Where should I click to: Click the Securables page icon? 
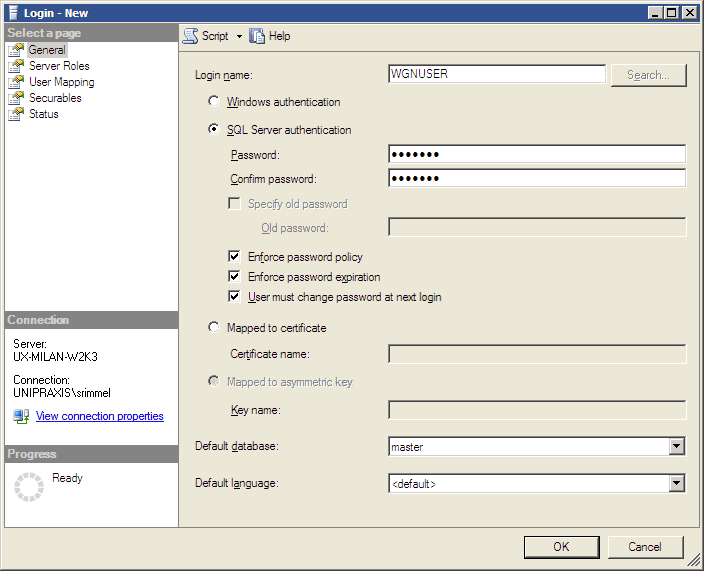tap(16, 98)
